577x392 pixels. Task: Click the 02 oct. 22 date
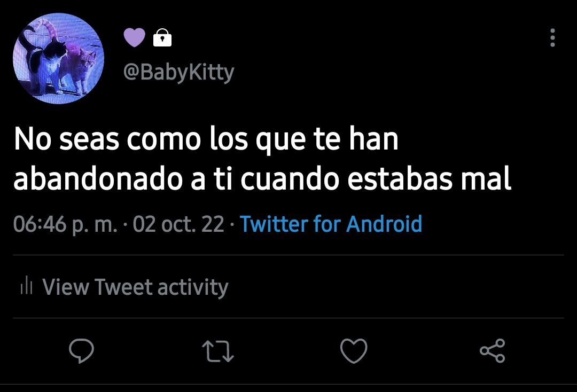(178, 224)
